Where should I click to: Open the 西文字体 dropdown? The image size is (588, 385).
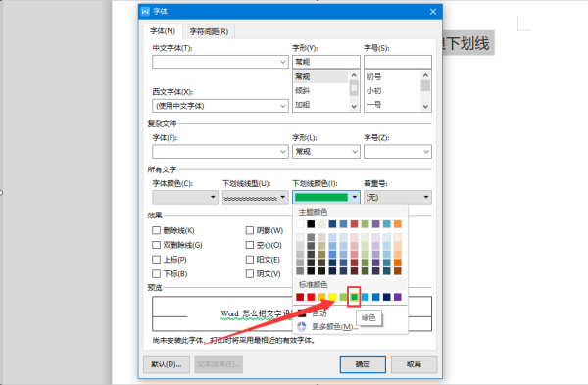[x=283, y=106]
